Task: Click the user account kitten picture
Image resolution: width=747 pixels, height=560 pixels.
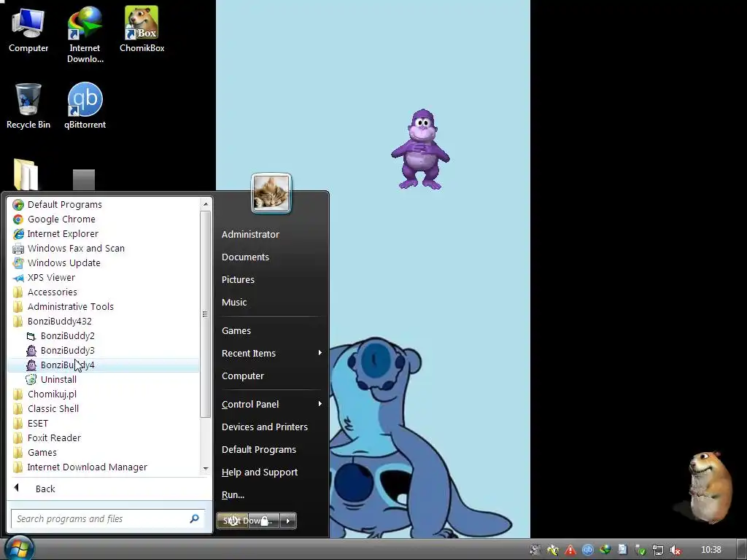Action: tap(271, 192)
